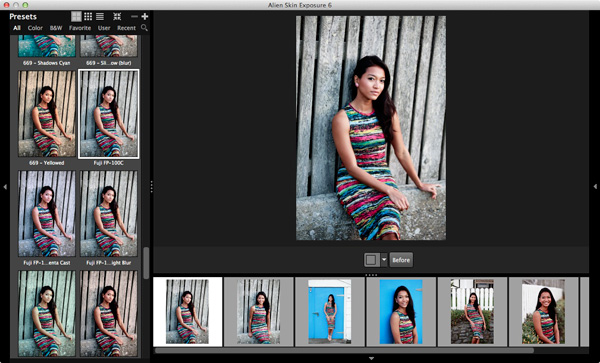Click the '669 - Yellowed' preset label
Image resolution: width=600 pixels, height=363 pixels.
tap(47, 163)
